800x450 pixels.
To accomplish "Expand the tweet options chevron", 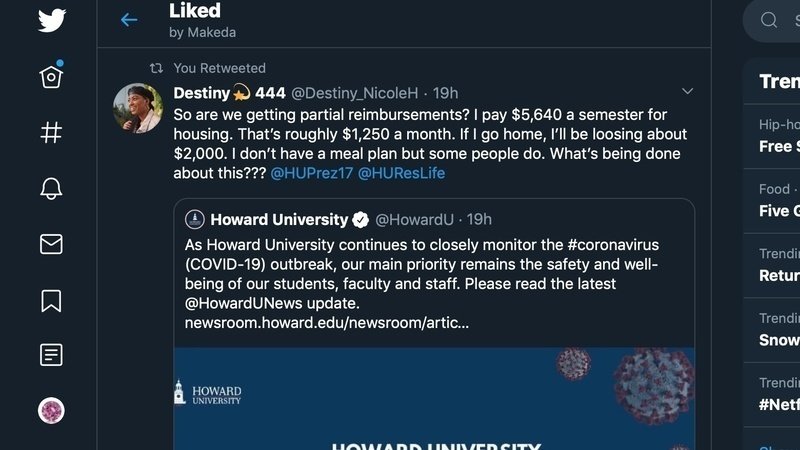I will [x=687, y=91].
